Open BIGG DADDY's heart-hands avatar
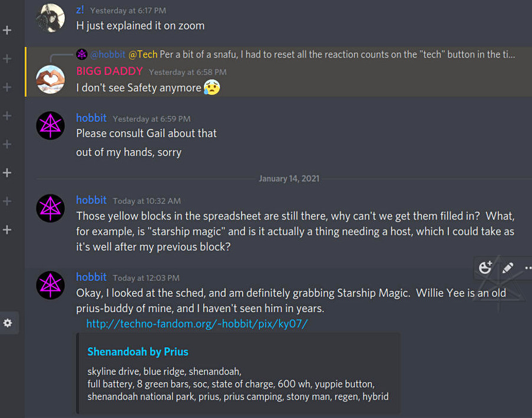Viewport: 532px width, 418px height. [x=50, y=79]
